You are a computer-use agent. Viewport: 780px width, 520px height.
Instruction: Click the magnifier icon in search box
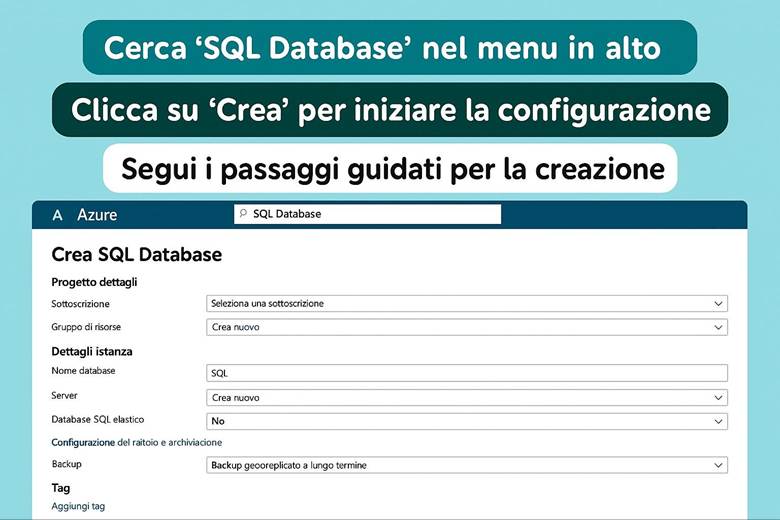tap(242, 214)
